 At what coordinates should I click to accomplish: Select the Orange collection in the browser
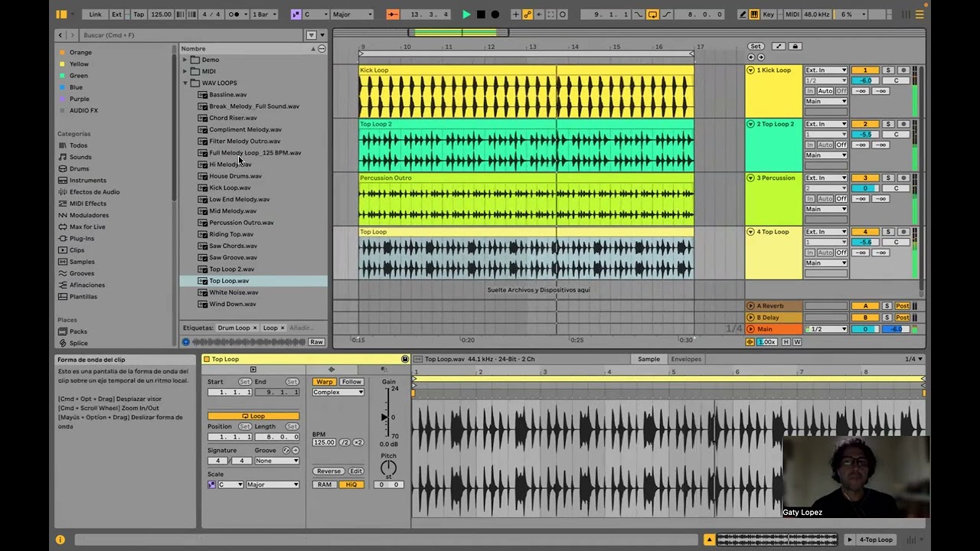pos(80,52)
